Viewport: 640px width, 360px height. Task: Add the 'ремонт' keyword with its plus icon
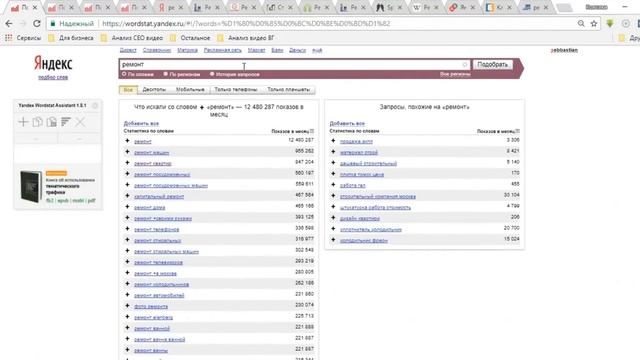click(127, 141)
